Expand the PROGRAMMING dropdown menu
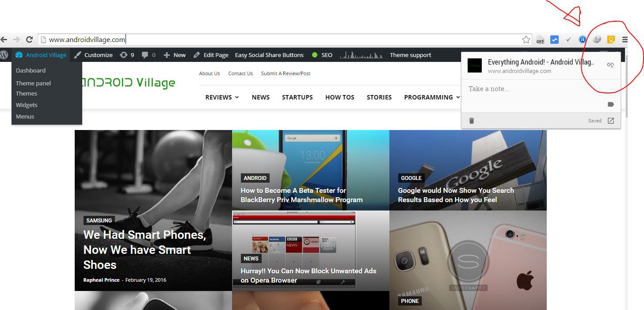The image size is (644, 310). (x=432, y=97)
